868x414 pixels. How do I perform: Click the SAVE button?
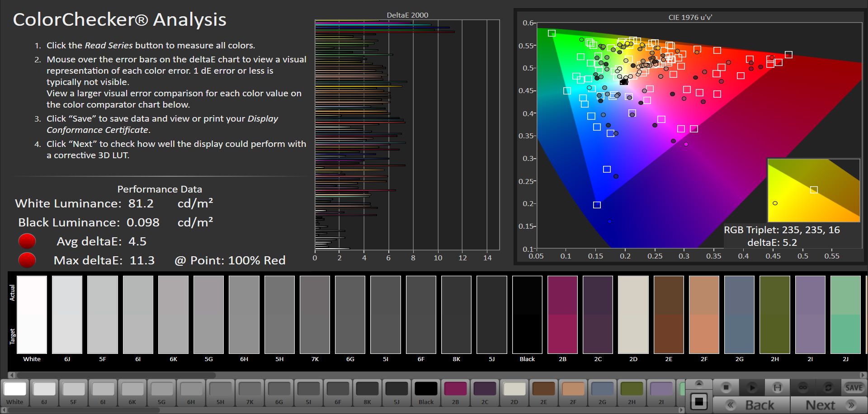854,387
